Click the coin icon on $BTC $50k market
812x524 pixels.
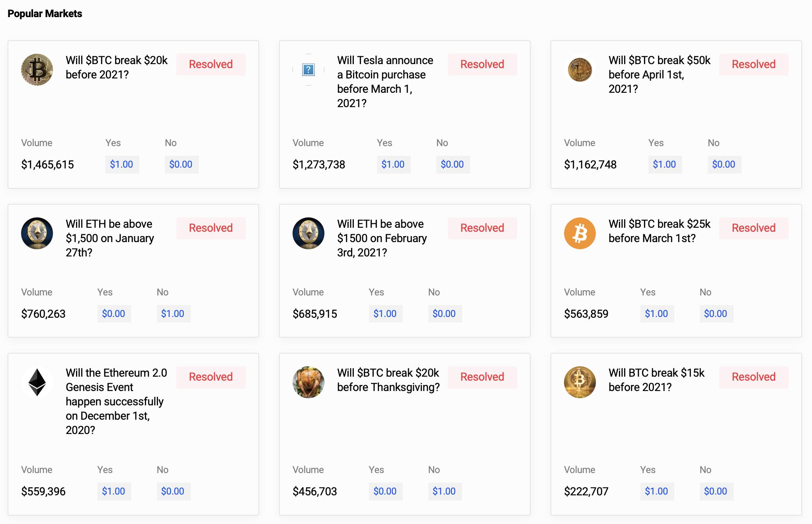coord(580,70)
